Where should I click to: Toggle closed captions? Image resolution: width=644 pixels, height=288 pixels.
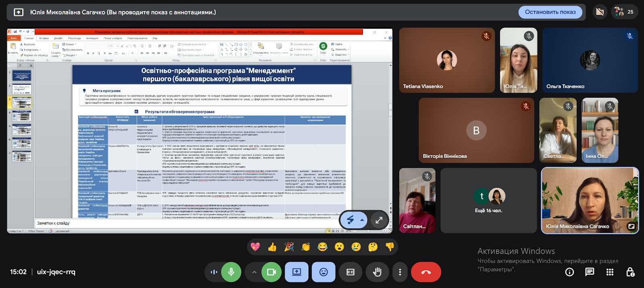tap(350, 272)
